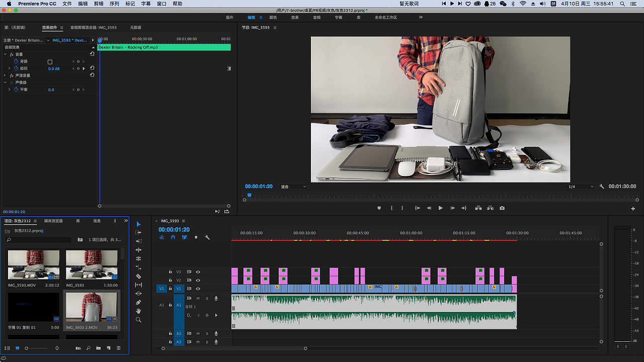Viewport: 644px width, 362px height.
Task: Play the program monitor video
Action: tap(440, 208)
